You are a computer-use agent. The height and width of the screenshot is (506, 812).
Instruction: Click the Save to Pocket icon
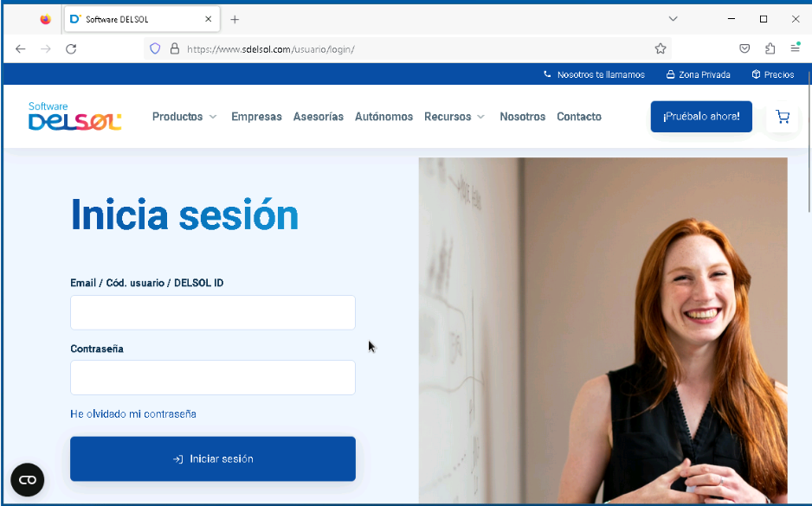(744, 49)
